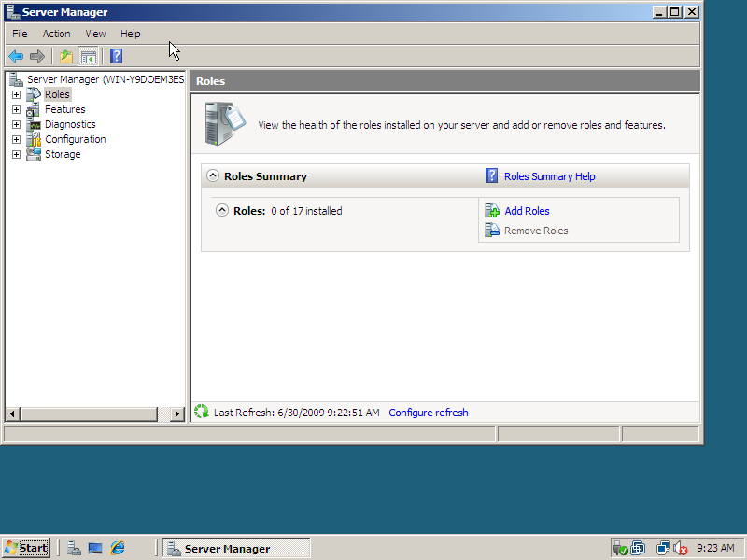Image resolution: width=747 pixels, height=560 pixels.
Task: Maximize the Server Manager window
Action: pos(675,12)
